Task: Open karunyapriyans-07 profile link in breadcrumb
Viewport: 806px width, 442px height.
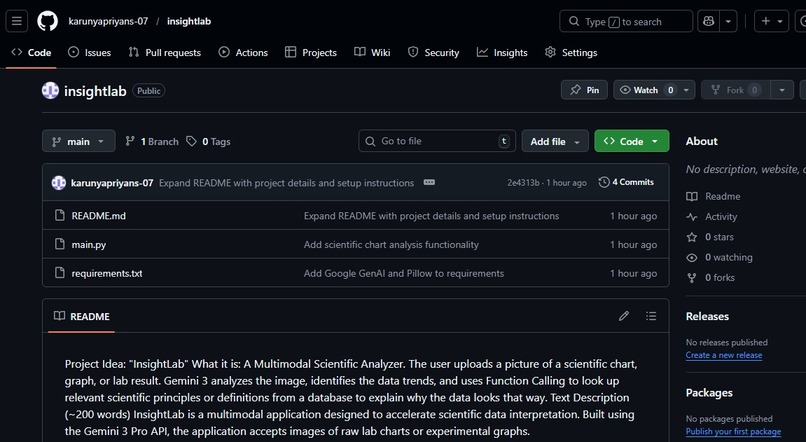Action: [108, 21]
